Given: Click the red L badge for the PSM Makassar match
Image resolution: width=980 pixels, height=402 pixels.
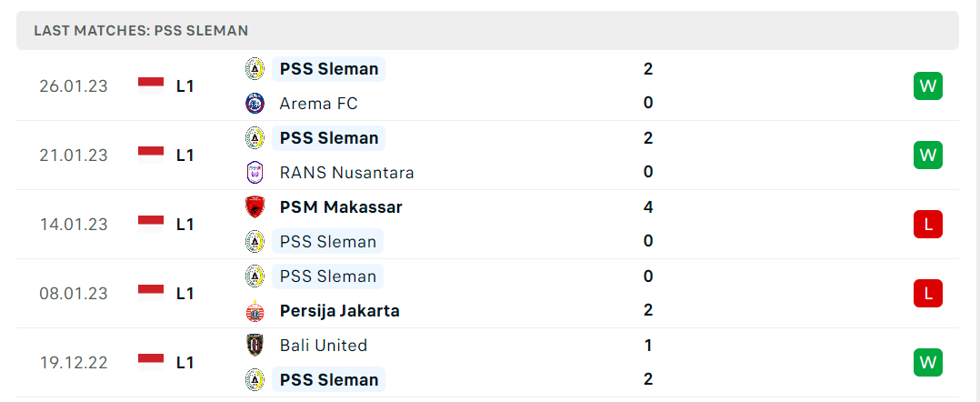Looking at the screenshot, I should [927, 225].
